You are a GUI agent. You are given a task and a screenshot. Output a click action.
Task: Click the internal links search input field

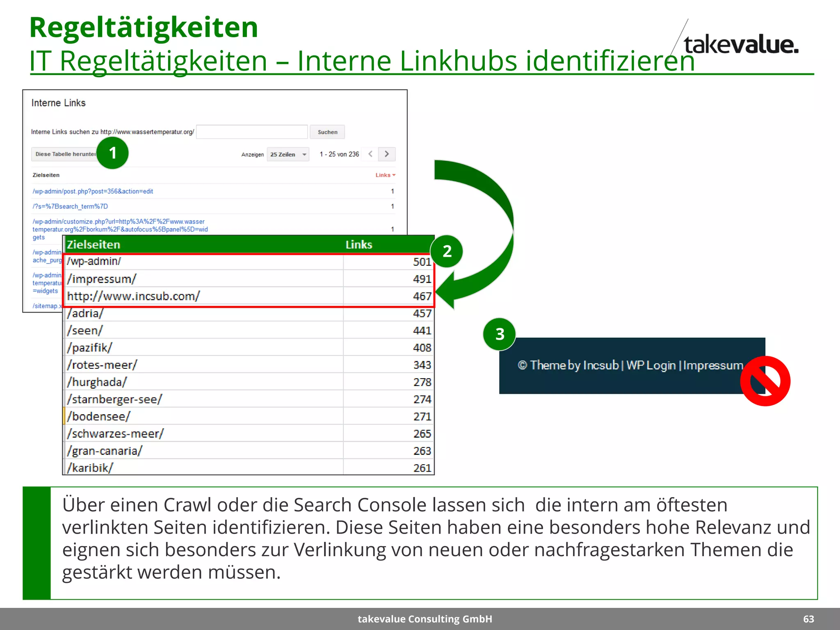click(252, 132)
